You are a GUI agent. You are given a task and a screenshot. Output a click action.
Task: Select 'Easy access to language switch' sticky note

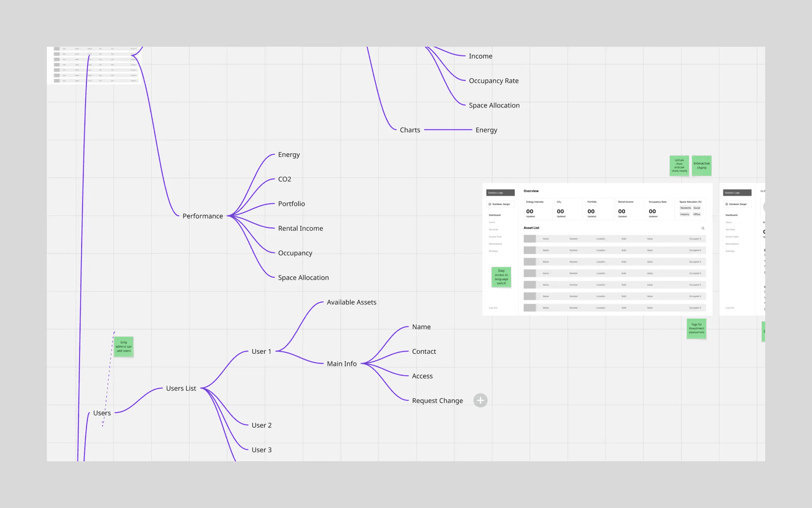[x=501, y=277]
